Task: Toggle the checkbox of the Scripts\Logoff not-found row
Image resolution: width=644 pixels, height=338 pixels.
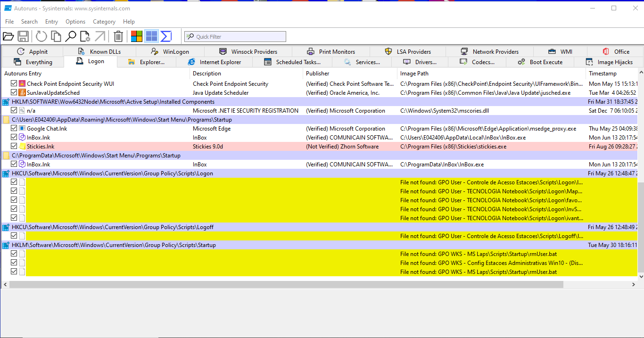Action: click(14, 236)
